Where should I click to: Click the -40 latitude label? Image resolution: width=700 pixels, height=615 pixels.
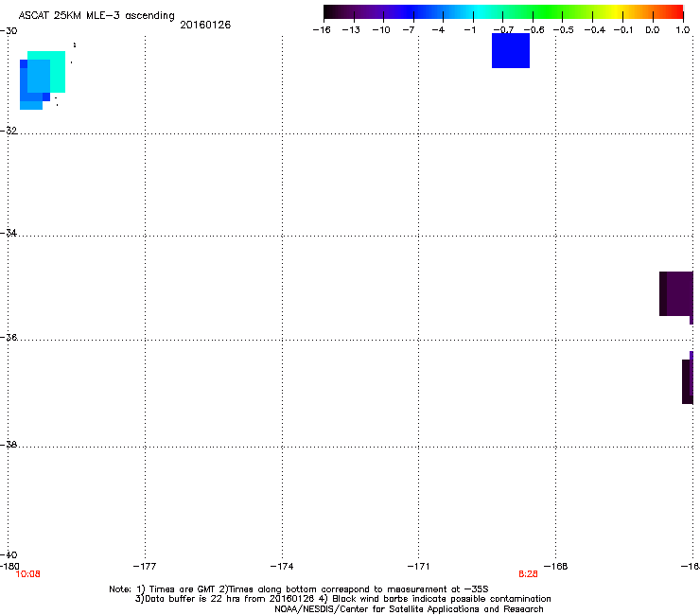coord(9,554)
